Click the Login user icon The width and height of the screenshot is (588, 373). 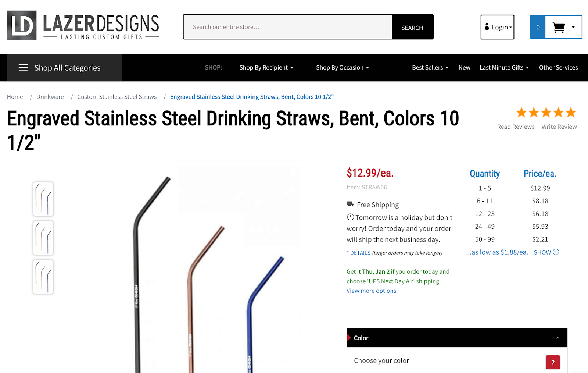487,27
